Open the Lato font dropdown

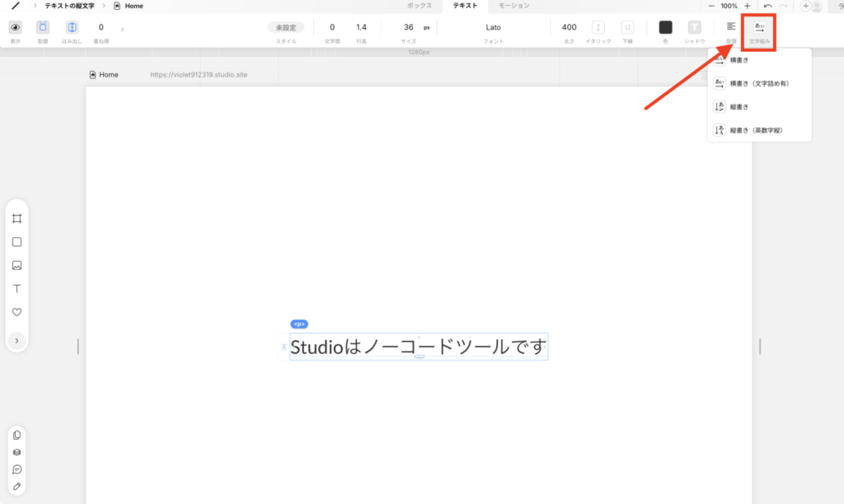(x=493, y=27)
